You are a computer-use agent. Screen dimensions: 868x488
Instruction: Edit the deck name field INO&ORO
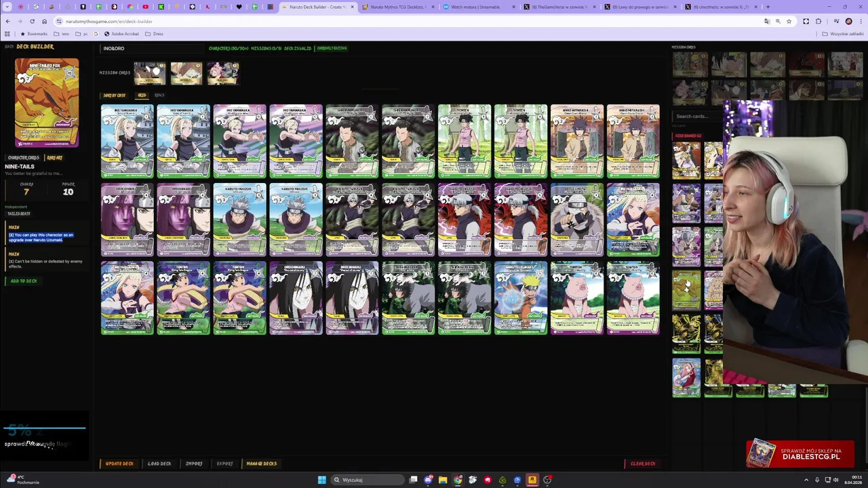tap(153, 48)
